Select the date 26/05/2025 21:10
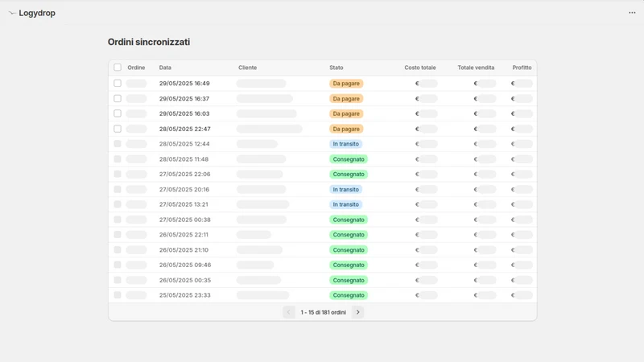644x362 pixels. pos(184,250)
